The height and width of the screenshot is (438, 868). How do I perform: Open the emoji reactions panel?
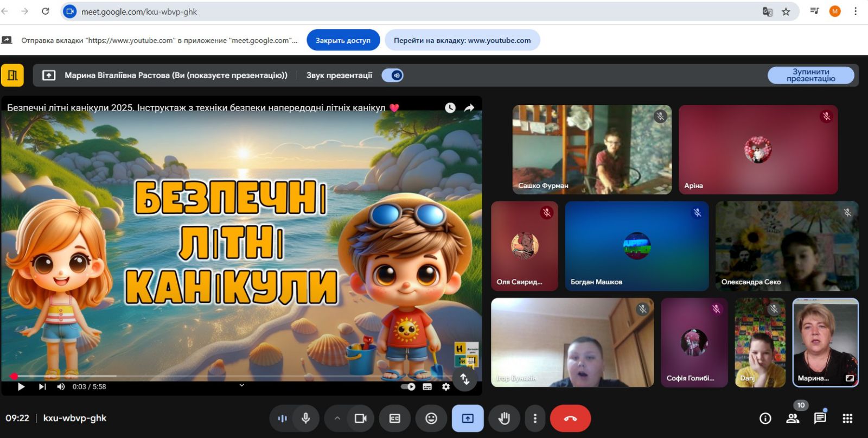431,418
